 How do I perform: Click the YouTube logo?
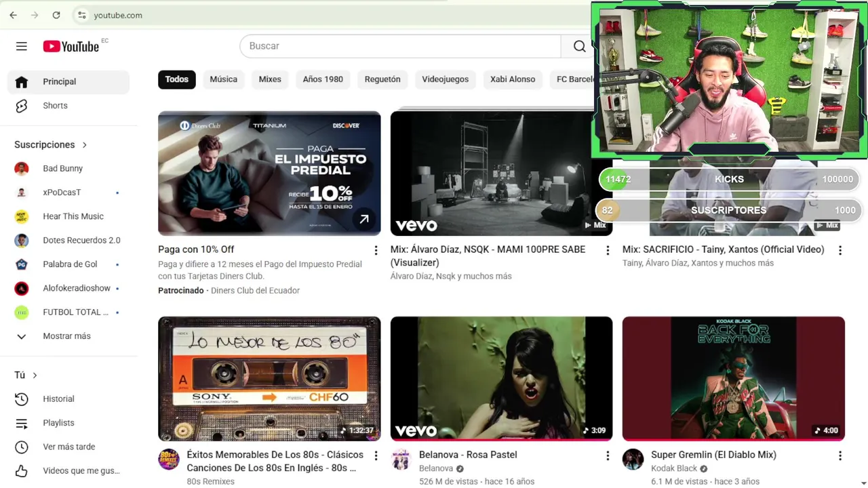[x=71, y=46]
